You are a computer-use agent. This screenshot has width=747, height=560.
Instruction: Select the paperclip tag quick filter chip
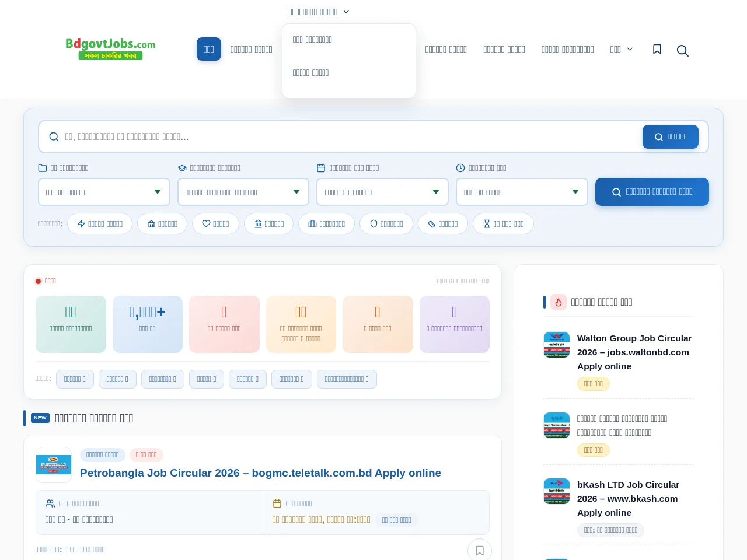click(442, 224)
